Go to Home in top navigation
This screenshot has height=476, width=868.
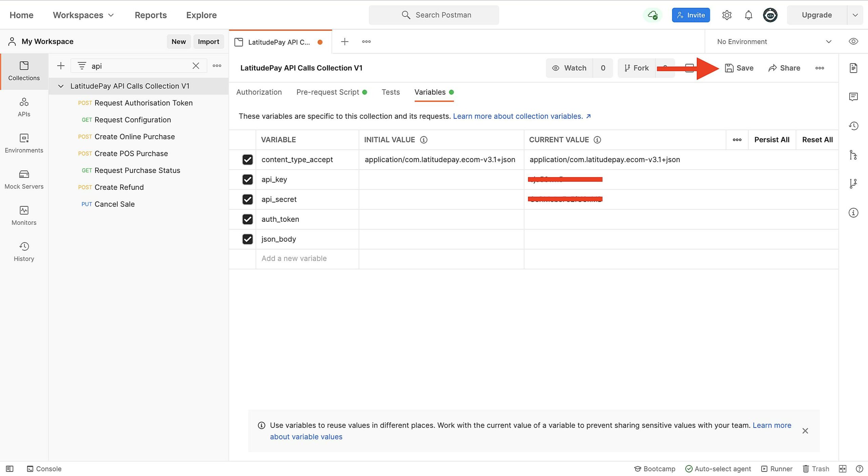tap(21, 15)
